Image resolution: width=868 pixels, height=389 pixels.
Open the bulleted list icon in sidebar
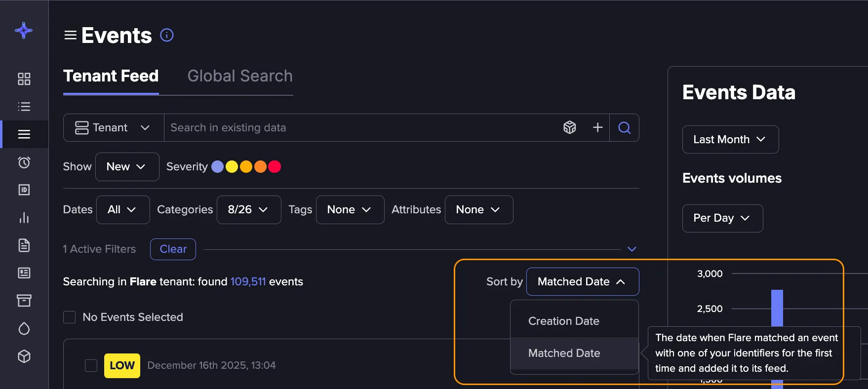pos(24,107)
